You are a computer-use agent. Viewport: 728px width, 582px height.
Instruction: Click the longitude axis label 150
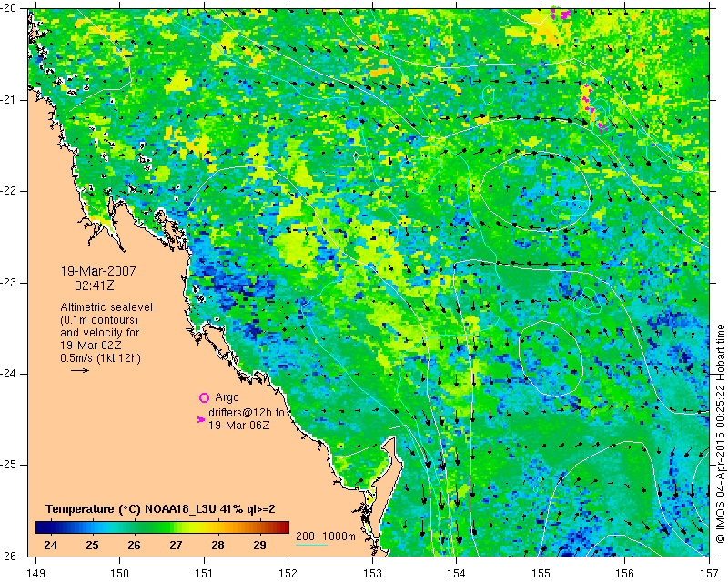(120, 574)
